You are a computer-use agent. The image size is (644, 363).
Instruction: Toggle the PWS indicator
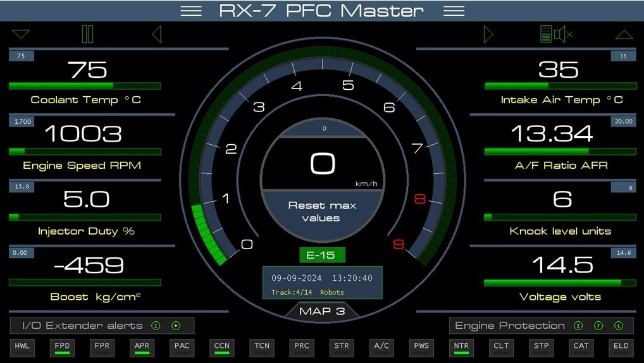click(x=421, y=347)
